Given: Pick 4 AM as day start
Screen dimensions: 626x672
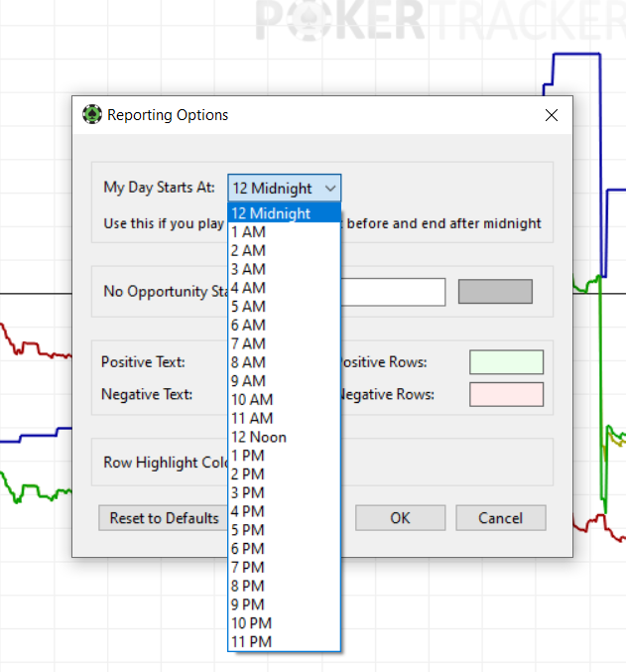Looking at the screenshot, I should 285,288.
